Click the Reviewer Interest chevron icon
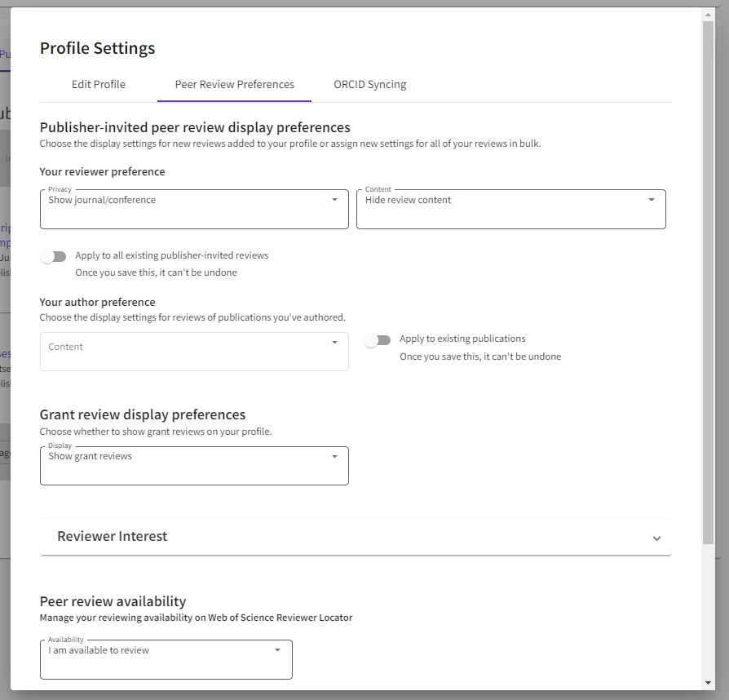This screenshot has width=729, height=700. point(656,538)
